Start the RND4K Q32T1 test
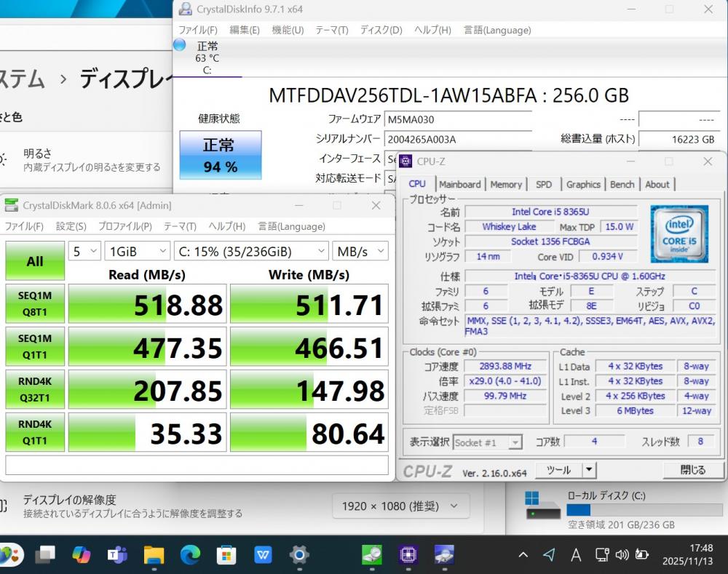The image size is (728, 574). (x=35, y=390)
